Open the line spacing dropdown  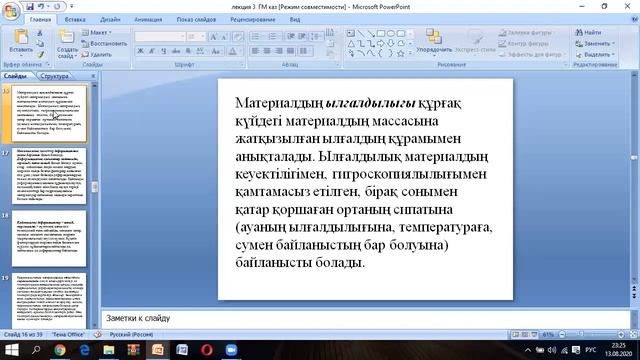click(316, 37)
